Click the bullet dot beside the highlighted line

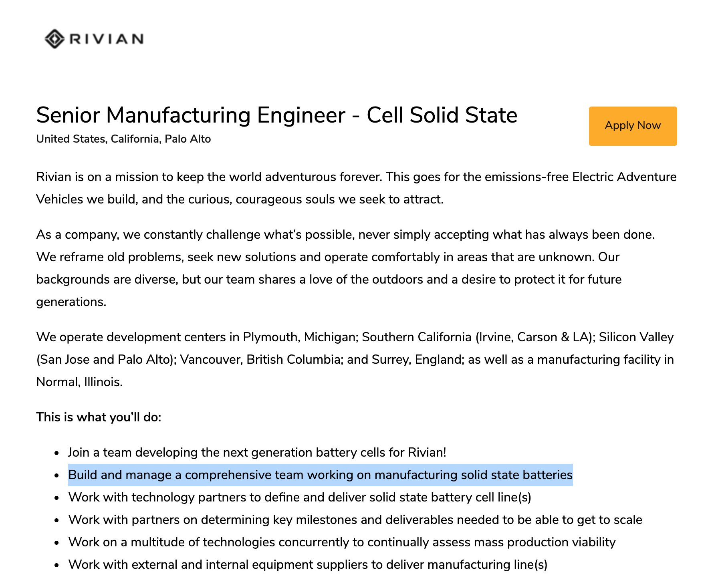[57, 475]
